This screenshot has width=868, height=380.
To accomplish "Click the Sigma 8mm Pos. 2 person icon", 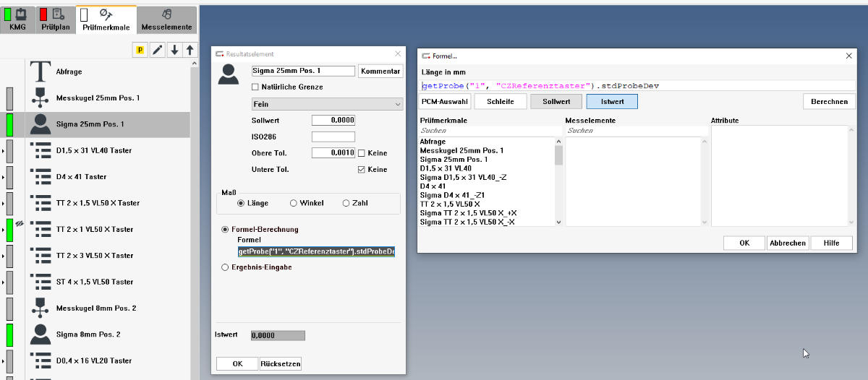I will point(40,334).
